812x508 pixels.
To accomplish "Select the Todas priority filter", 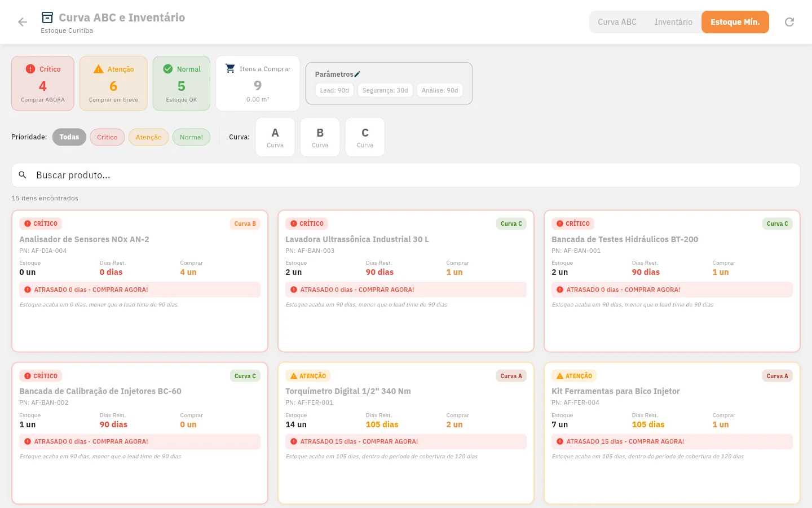I will (69, 137).
